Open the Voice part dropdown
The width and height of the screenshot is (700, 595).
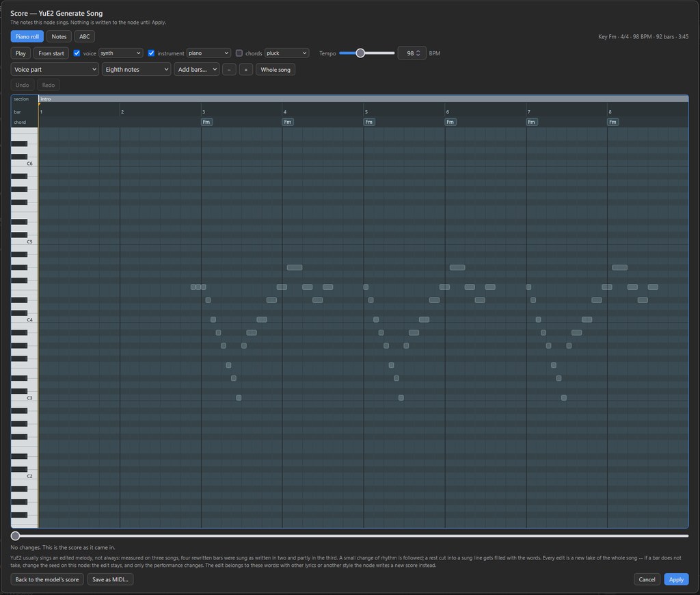pyautogui.click(x=55, y=70)
